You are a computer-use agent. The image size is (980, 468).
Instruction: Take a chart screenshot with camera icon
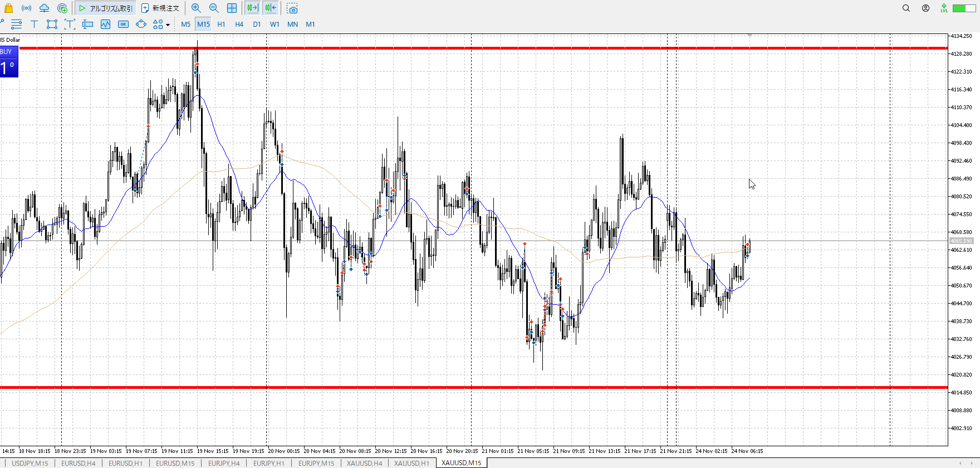[292, 8]
